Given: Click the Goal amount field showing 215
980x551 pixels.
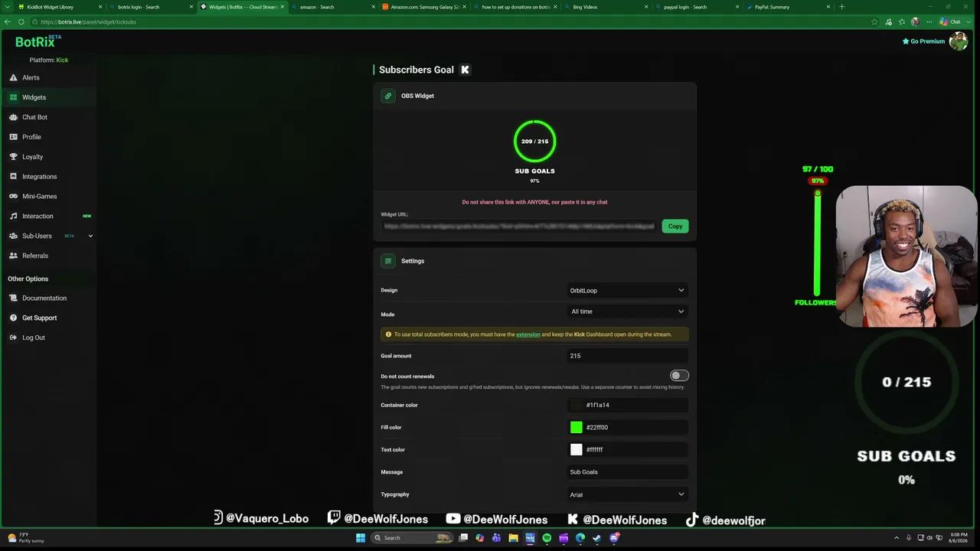Looking at the screenshot, I should tap(627, 356).
